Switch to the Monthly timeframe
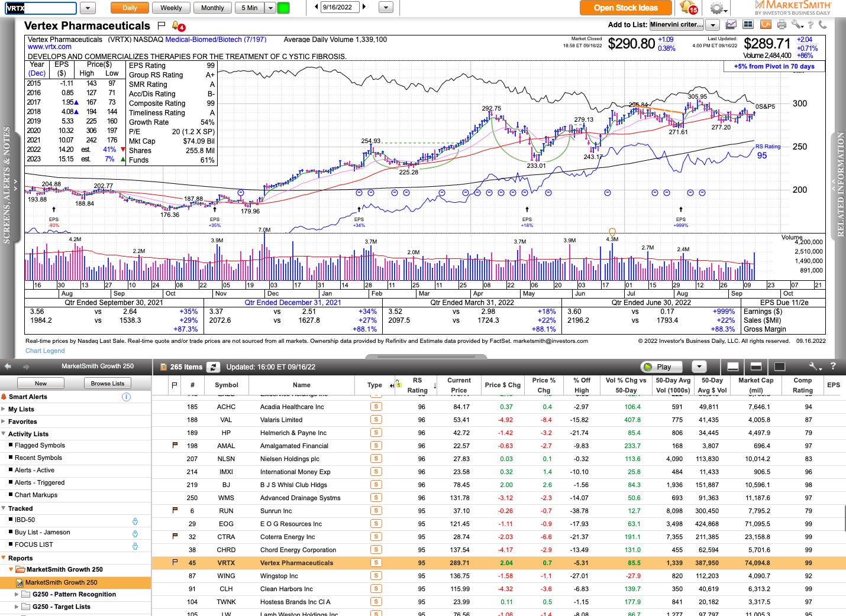 pos(212,8)
